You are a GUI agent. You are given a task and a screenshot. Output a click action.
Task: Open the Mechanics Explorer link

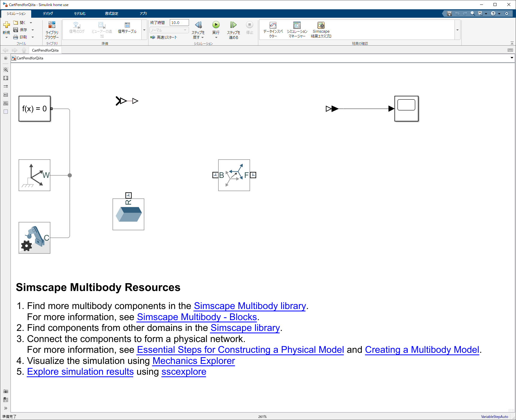193,361
